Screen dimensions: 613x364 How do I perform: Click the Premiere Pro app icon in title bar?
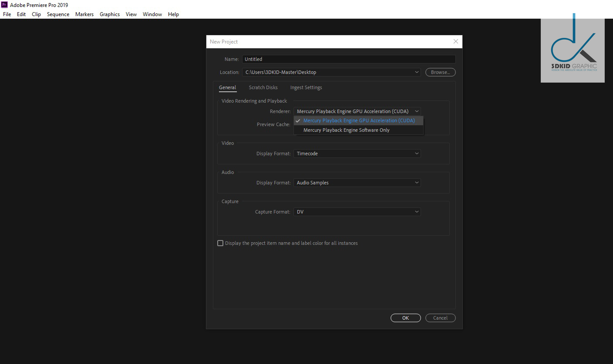click(x=5, y=5)
